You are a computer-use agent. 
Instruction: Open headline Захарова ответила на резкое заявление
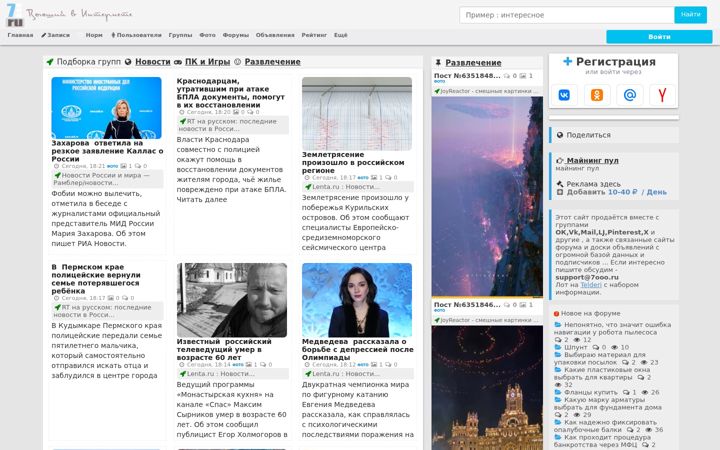point(107,151)
